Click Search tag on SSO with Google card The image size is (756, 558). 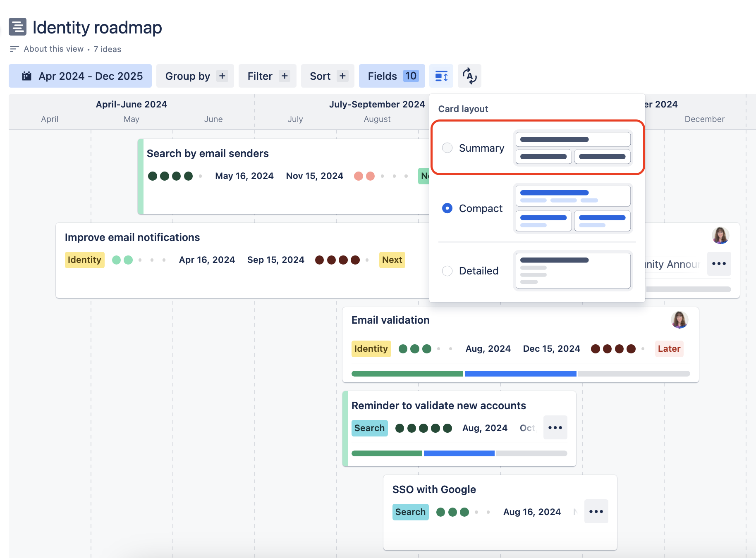(x=411, y=512)
